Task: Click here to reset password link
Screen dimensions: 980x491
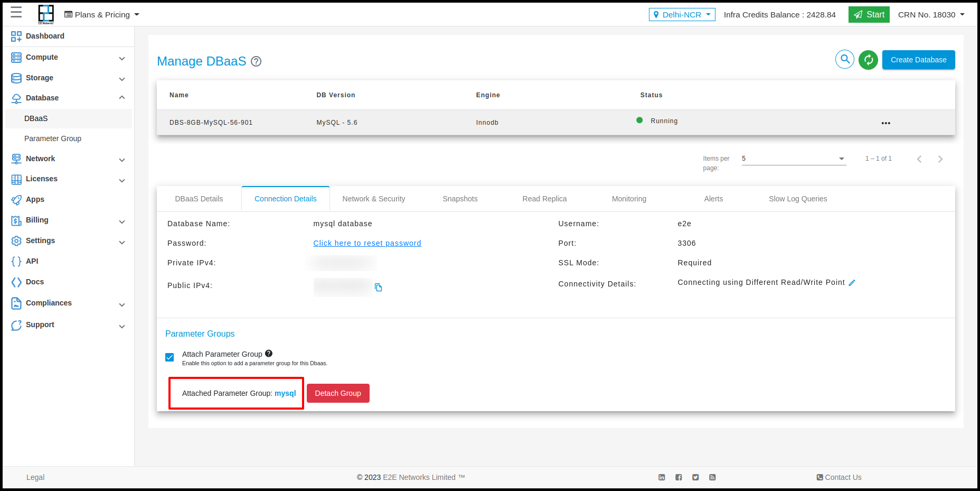Action: [367, 243]
